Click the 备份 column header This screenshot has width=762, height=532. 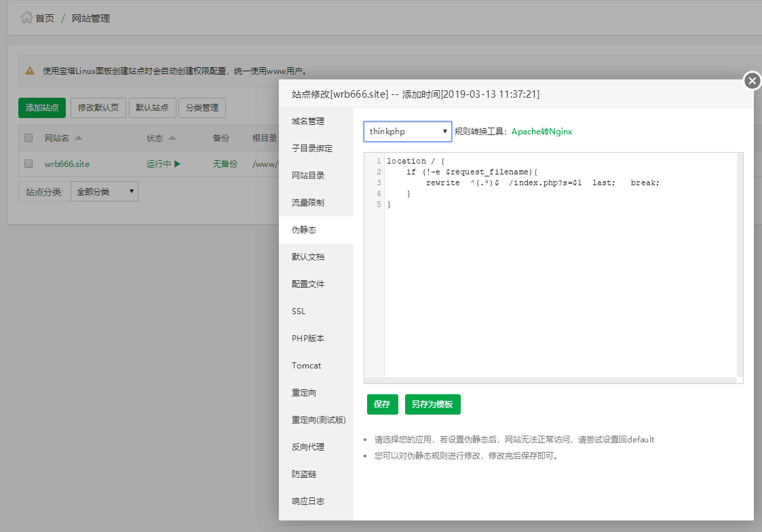click(x=221, y=138)
